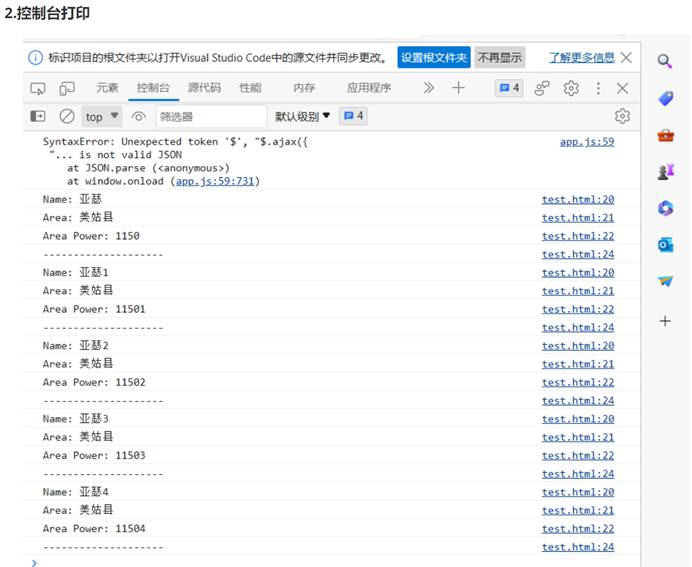Open the top context dropdown

click(x=102, y=116)
